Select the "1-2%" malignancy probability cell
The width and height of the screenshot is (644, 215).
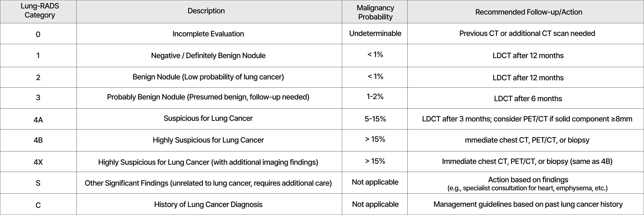(375, 97)
